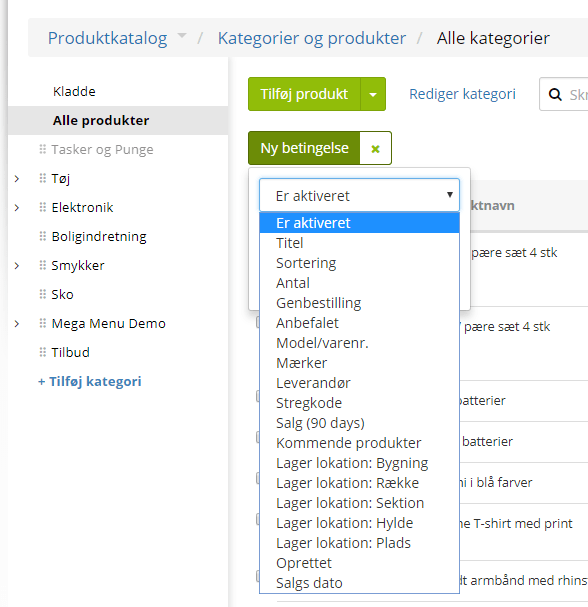
Task: Click the blå farver product name
Action: (x=495, y=483)
